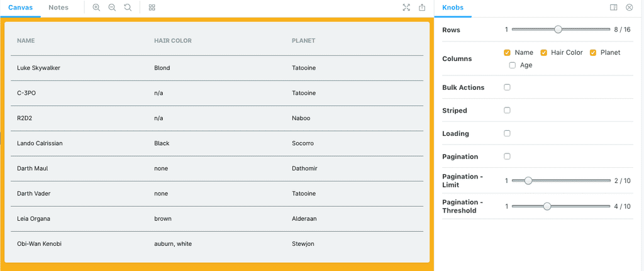
Task: Select the Knobs tab
Action: (453, 8)
